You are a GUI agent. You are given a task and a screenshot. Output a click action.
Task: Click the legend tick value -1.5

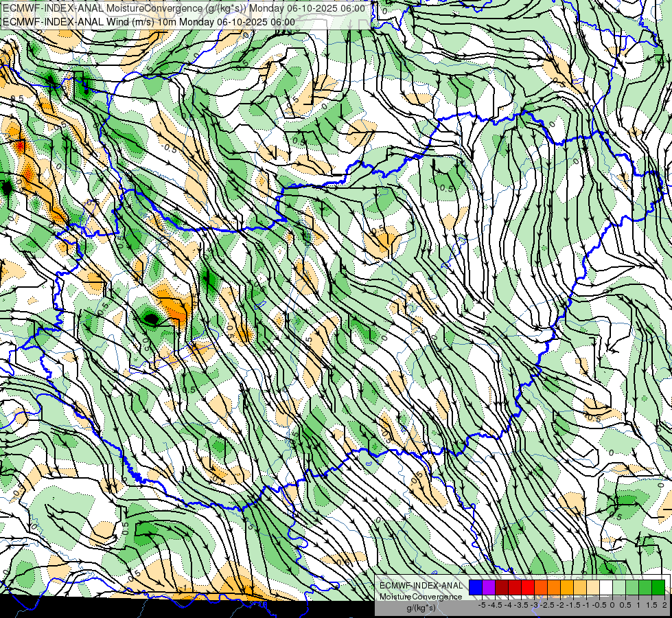tap(573, 605)
